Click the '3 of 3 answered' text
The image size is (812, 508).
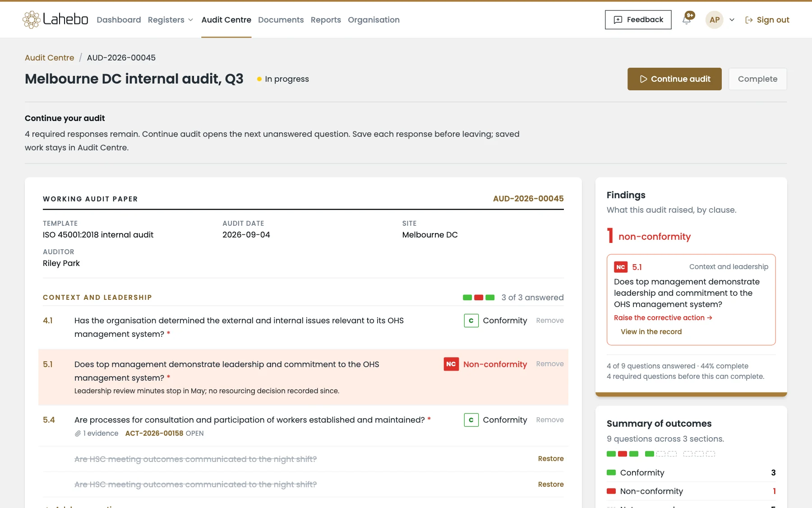pos(532,298)
